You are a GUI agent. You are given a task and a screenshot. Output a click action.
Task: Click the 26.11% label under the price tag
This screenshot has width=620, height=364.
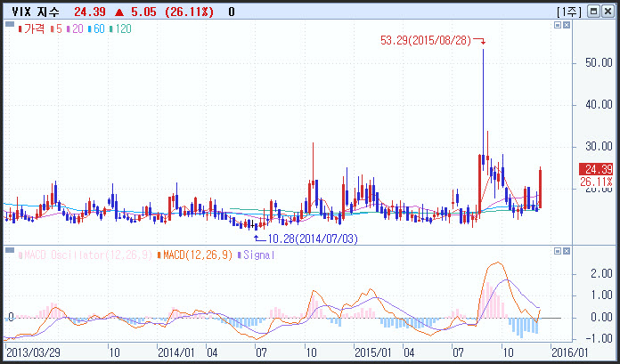[x=596, y=182]
